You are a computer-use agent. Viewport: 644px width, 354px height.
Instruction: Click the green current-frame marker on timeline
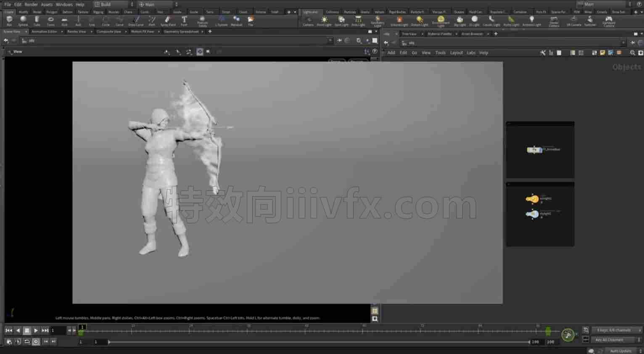pyautogui.click(x=81, y=332)
